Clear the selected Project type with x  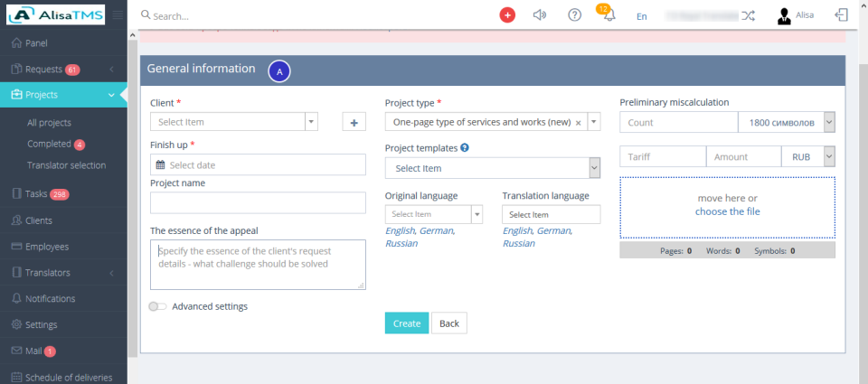(x=578, y=123)
